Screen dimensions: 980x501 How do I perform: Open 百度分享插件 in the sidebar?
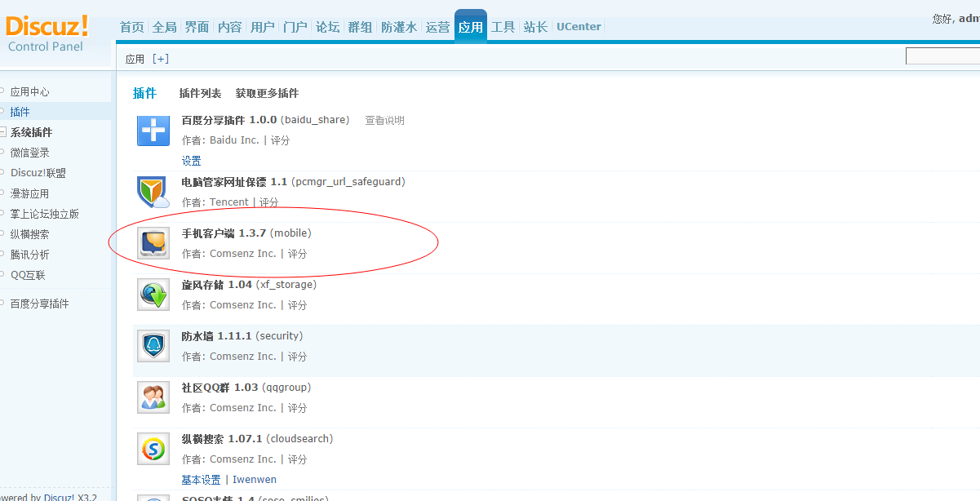point(39,304)
